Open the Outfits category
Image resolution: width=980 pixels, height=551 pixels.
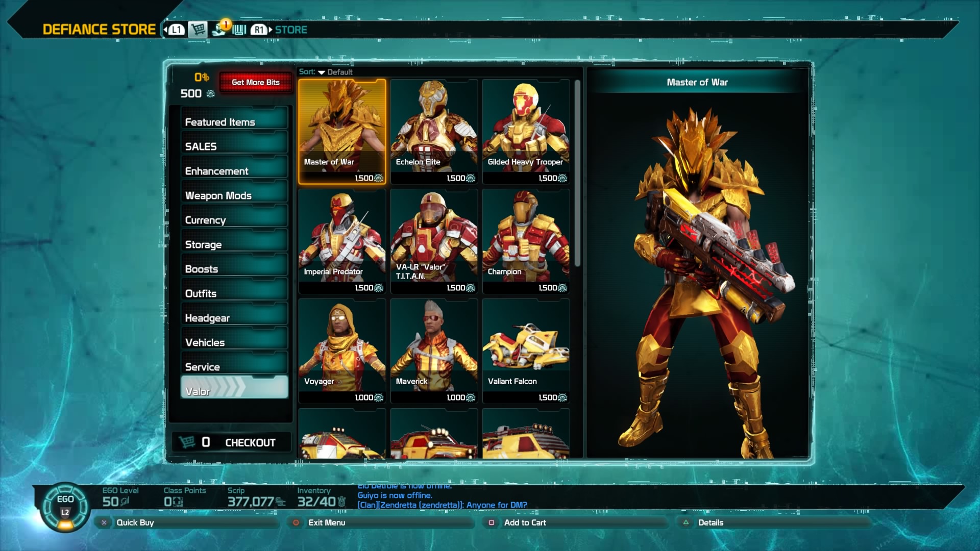coord(234,293)
